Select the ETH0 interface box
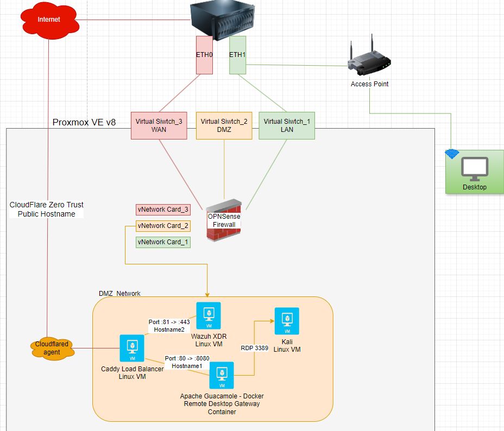The height and width of the screenshot is (431, 504). 204,54
